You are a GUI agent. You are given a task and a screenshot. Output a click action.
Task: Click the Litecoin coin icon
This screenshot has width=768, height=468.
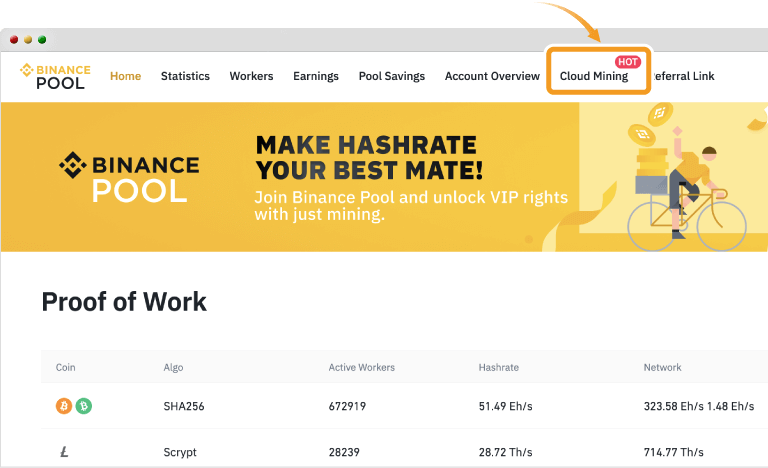pos(64,451)
